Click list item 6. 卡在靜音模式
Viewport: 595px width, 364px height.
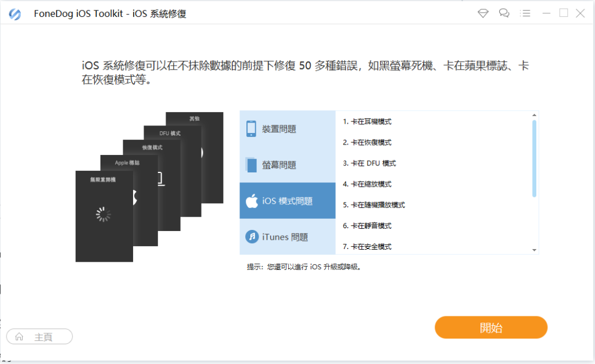tap(367, 226)
